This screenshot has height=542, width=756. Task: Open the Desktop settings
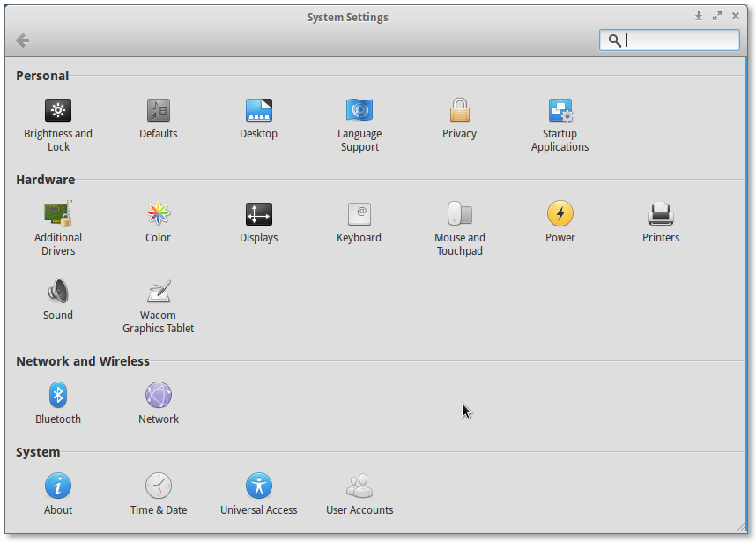[258, 110]
